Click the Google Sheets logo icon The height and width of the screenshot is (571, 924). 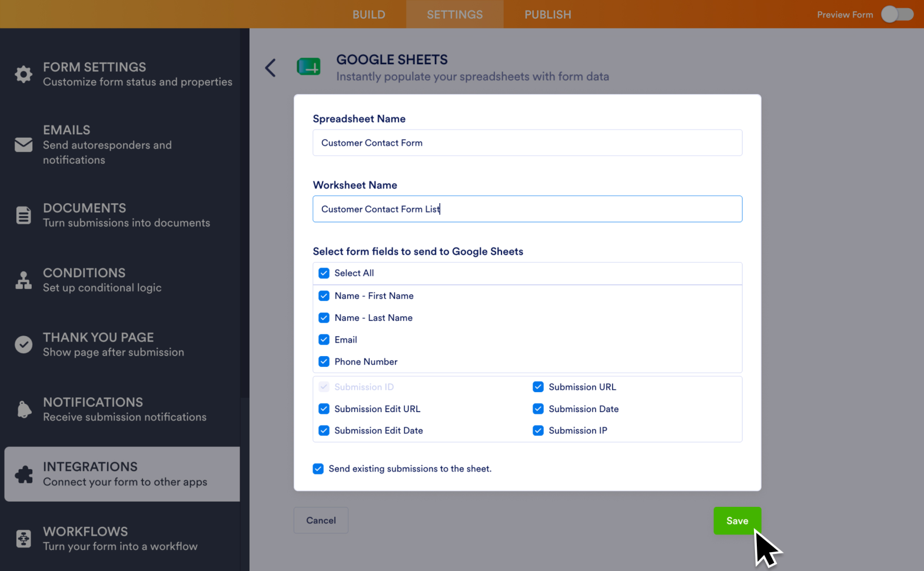[x=308, y=67]
